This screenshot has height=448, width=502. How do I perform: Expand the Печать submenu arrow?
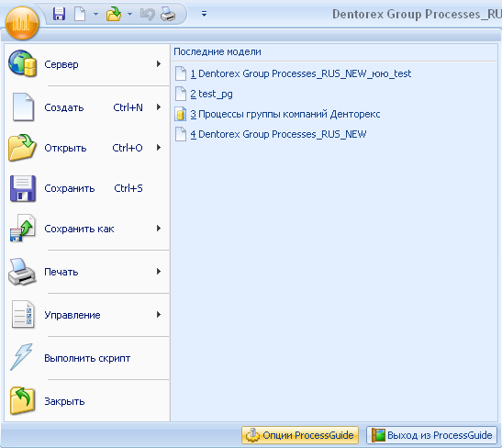(x=159, y=272)
